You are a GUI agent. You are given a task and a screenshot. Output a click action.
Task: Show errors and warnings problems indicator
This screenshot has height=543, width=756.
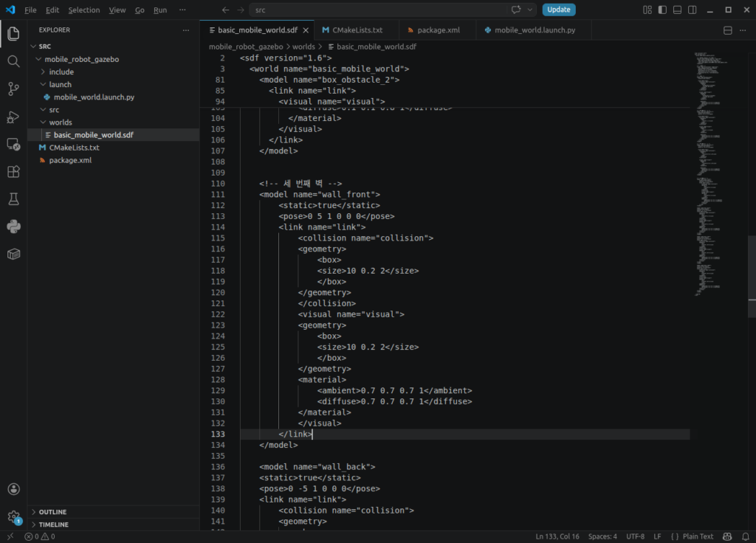(40, 536)
